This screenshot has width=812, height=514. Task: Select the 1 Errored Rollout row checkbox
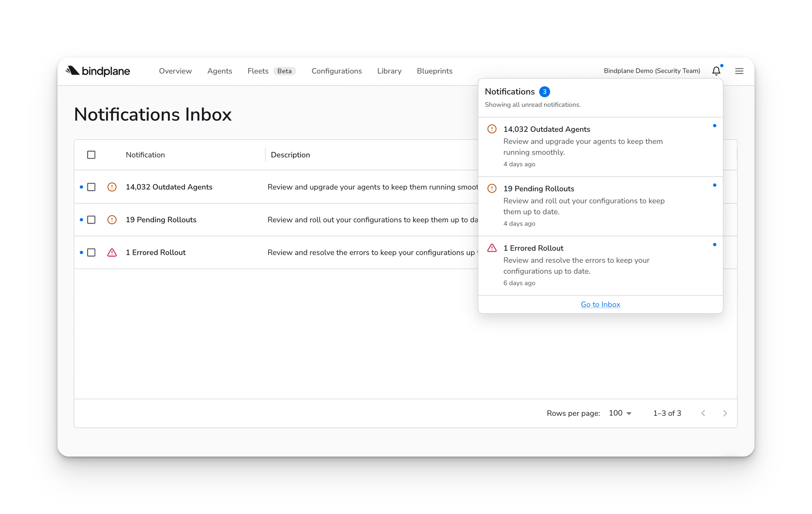pyautogui.click(x=91, y=252)
